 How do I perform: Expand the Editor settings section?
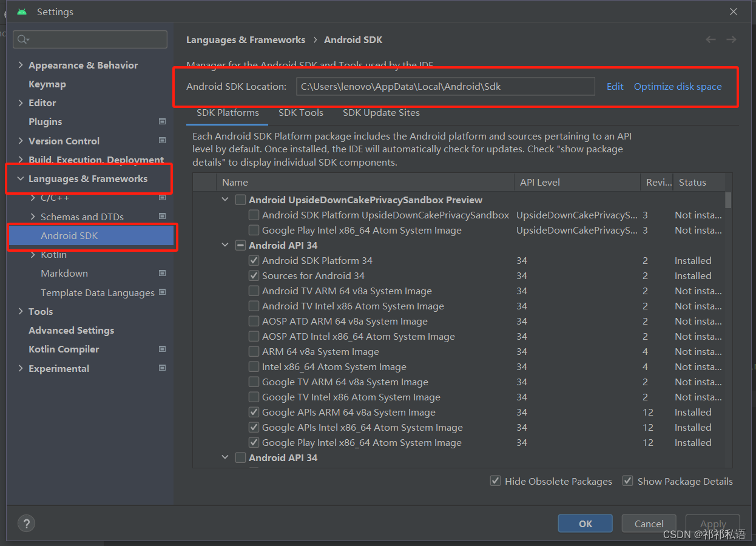pos(21,103)
